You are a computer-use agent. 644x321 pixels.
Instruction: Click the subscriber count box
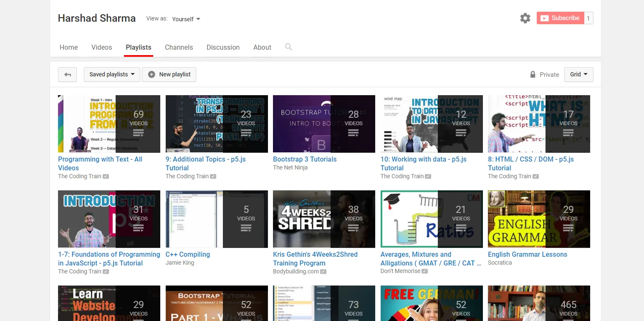[588, 18]
